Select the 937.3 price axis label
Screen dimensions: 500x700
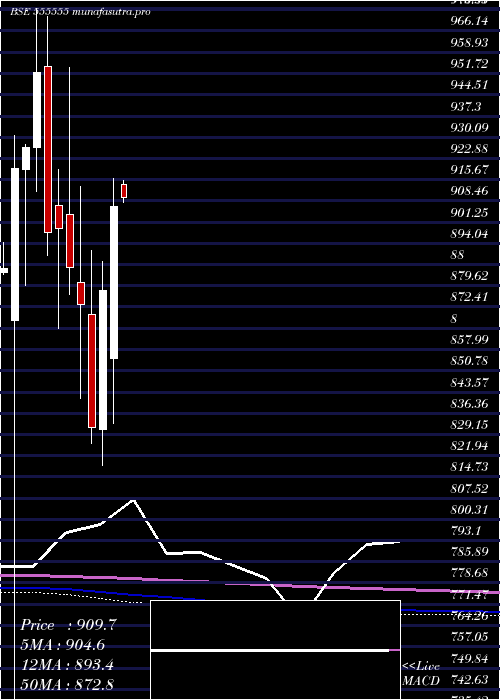click(466, 106)
